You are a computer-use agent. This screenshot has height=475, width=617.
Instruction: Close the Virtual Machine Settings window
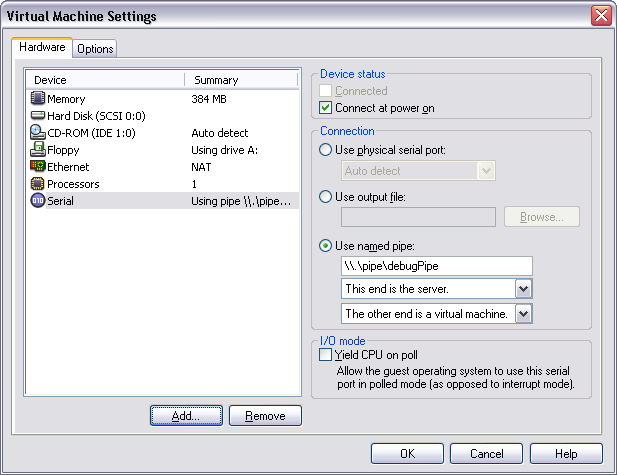(x=601, y=16)
